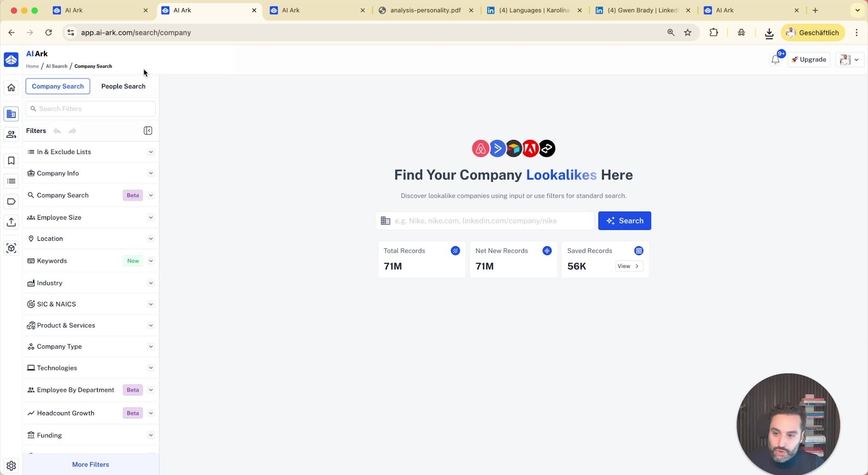
Task: Switch to the analysis-personality.pdf browser tab
Action: pyautogui.click(x=425, y=10)
